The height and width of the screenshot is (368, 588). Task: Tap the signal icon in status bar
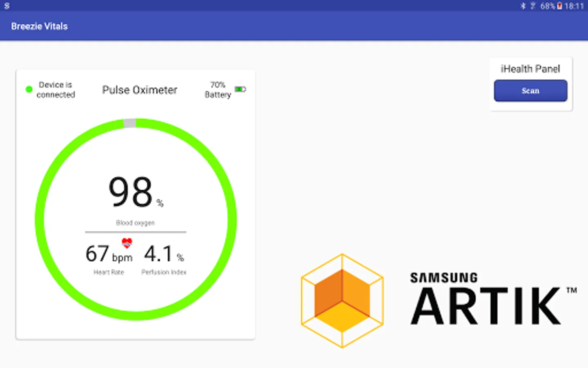point(532,6)
